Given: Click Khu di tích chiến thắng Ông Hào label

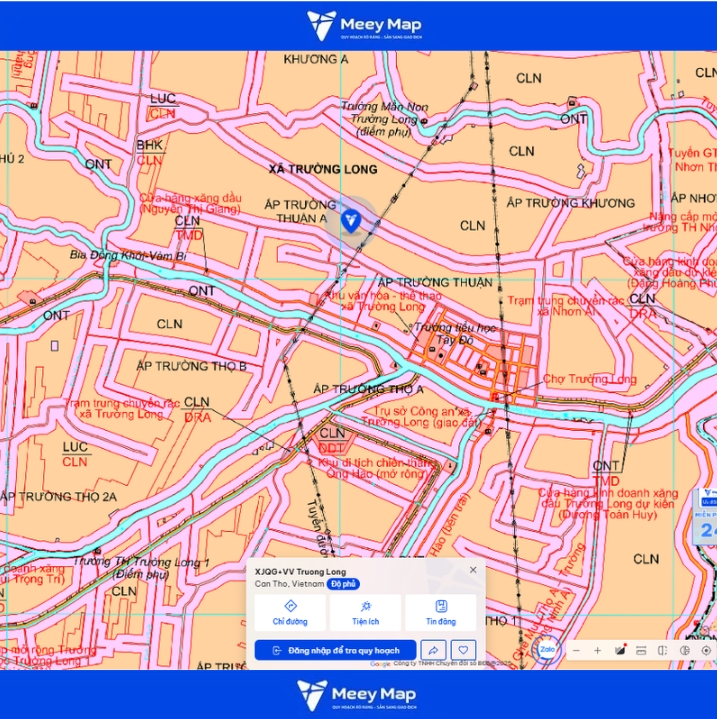Looking at the screenshot, I should [x=376, y=468].
